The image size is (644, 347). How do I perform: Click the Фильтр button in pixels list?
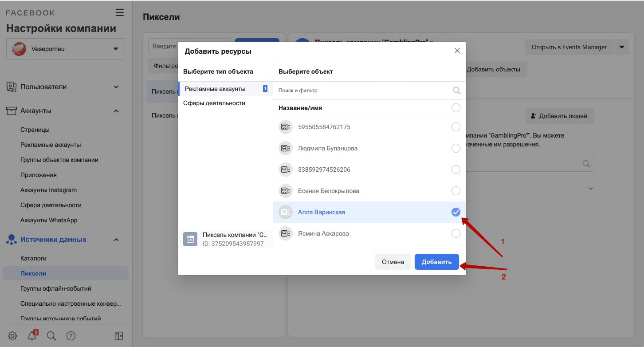163,66
